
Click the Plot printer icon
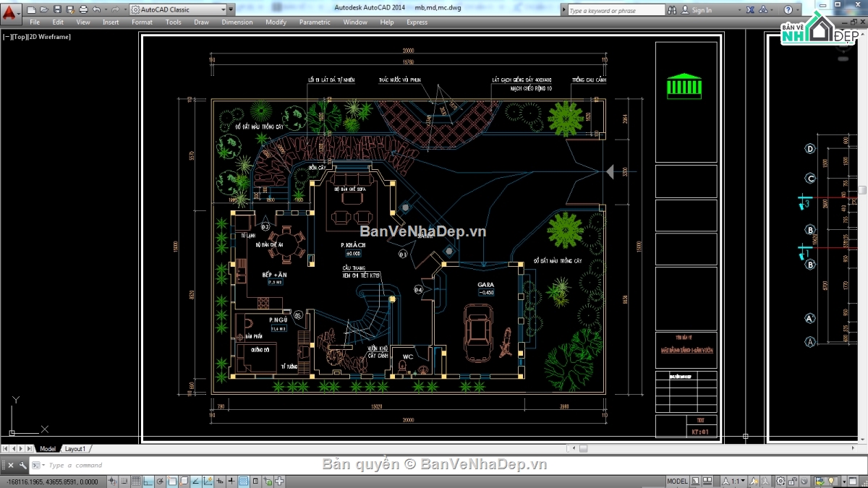click(x=83, y=10)
